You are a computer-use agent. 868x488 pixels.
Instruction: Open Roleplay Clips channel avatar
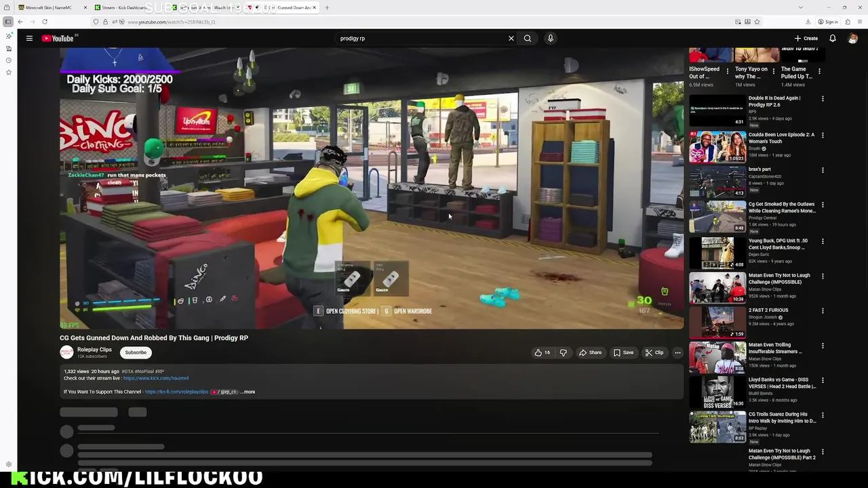tap(66, 352)
